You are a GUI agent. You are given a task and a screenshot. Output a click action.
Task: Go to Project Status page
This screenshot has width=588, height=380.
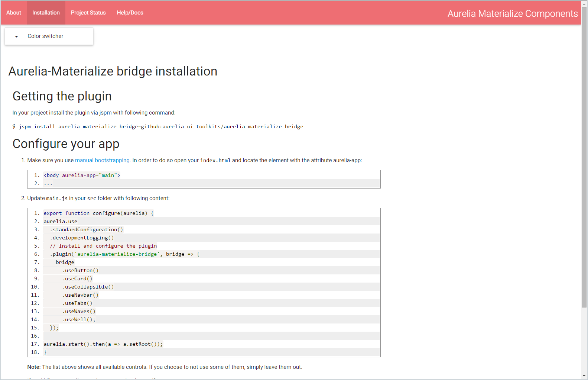point(88,13)
